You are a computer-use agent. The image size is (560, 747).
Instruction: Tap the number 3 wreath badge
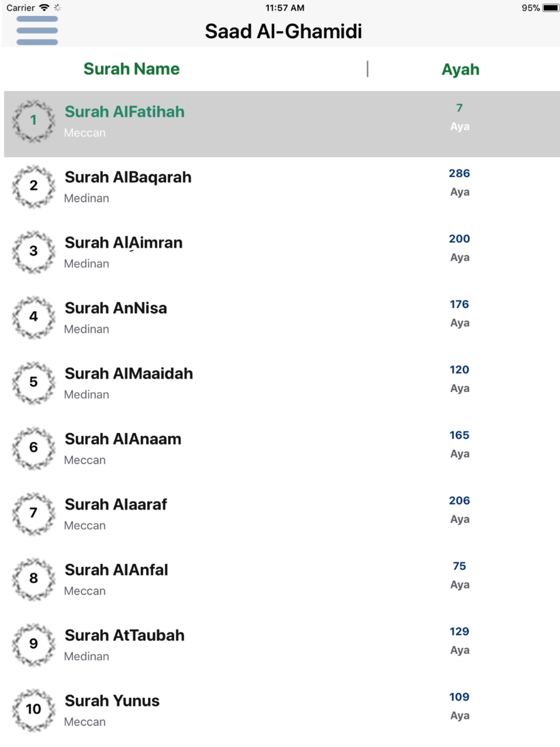click(x=34, y=251)
